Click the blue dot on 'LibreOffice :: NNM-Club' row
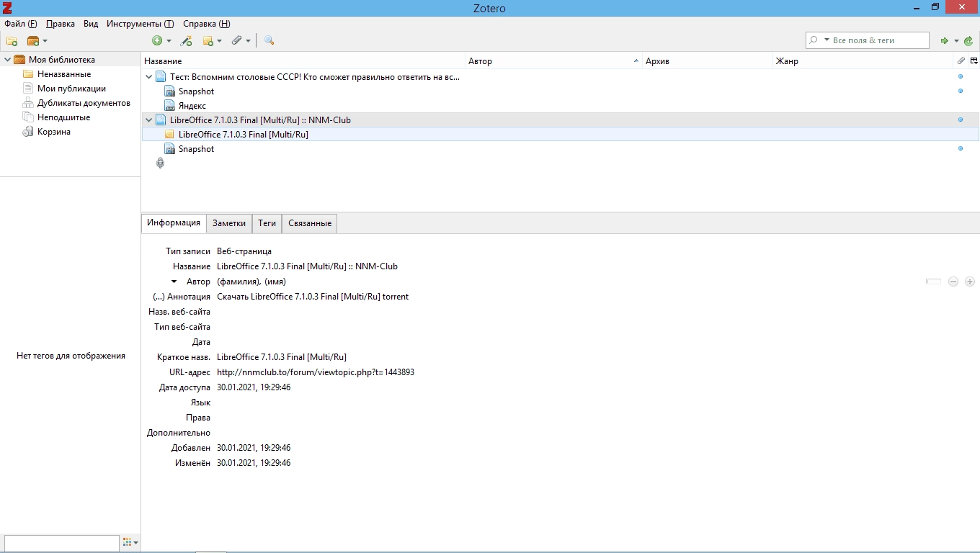980x553 pixels. [961, 120]
